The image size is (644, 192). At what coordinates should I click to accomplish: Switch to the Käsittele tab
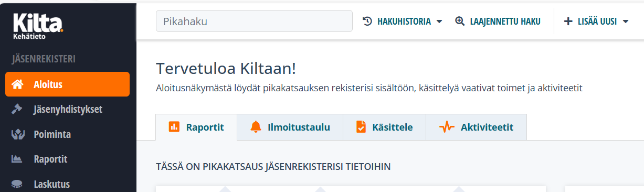[x=384, y=127]
